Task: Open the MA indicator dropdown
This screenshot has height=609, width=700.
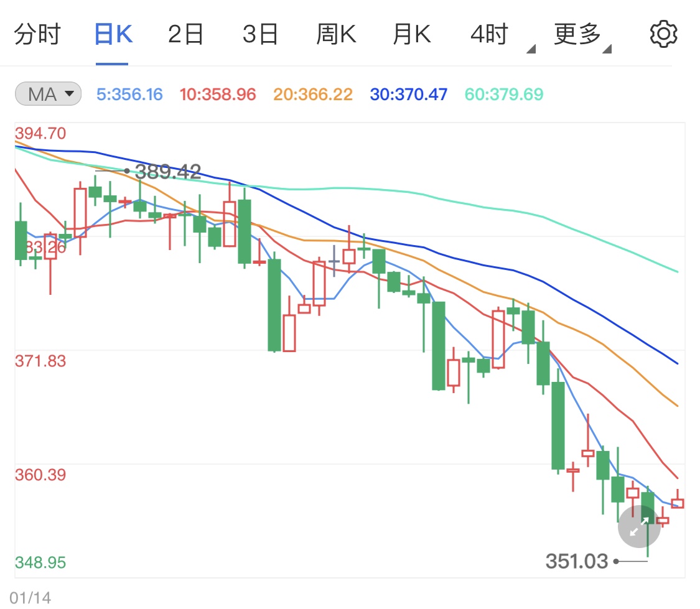Action: click(x=48, y=94)
